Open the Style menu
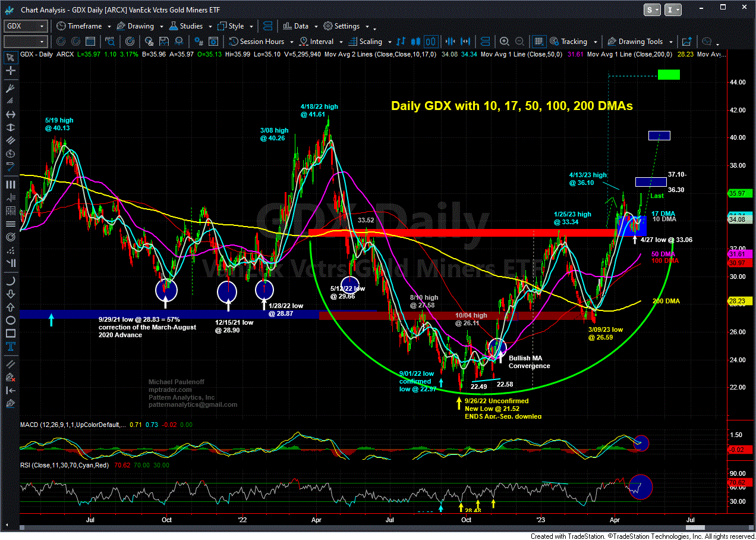Image resolution: width=756 pixels, height=540 pixels. click(x=231, y=26)
